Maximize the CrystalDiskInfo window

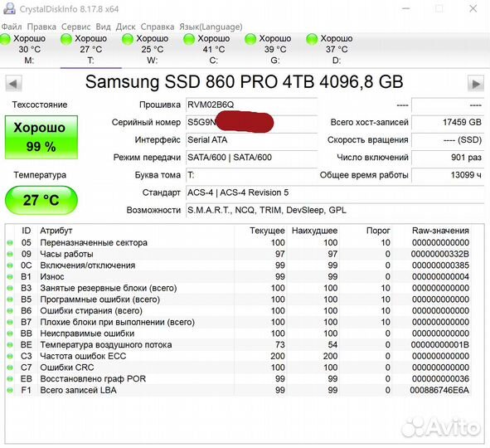click(x=439, y=8)
